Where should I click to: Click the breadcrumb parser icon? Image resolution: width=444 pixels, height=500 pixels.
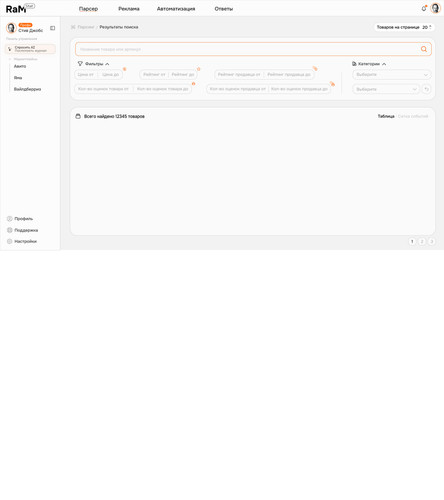point(73,27)
